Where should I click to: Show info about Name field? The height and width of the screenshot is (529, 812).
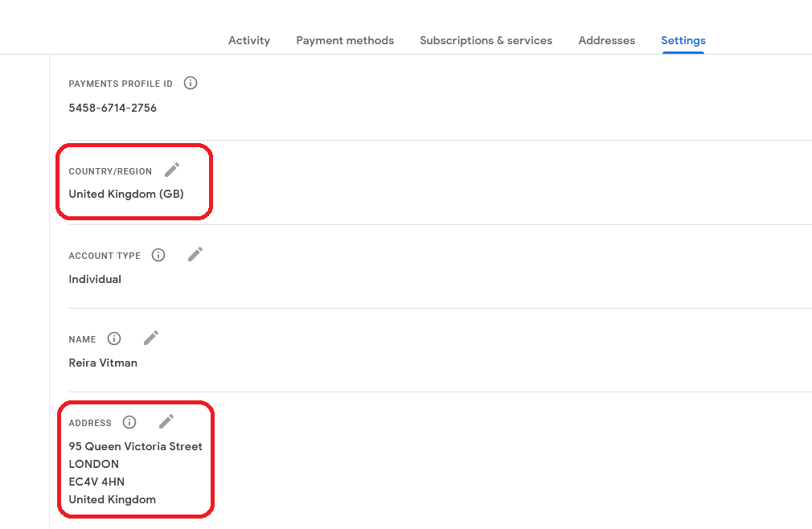point(114,338)
